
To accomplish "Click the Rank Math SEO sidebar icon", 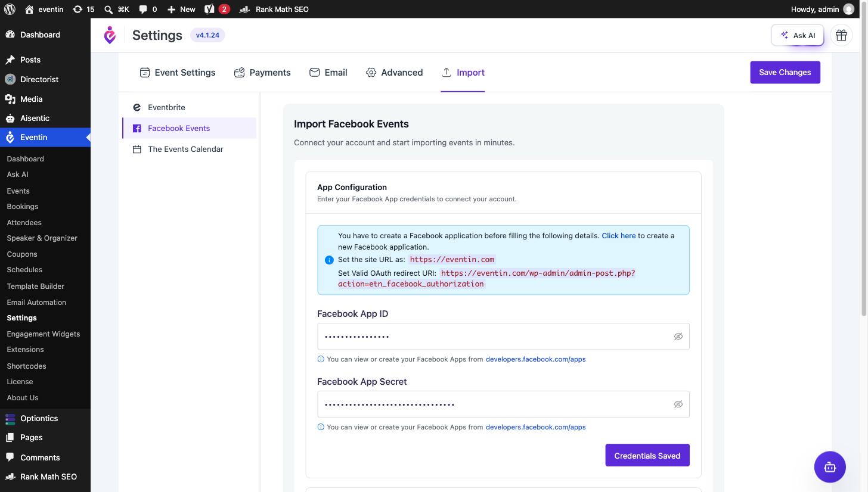I will point(10,477).
